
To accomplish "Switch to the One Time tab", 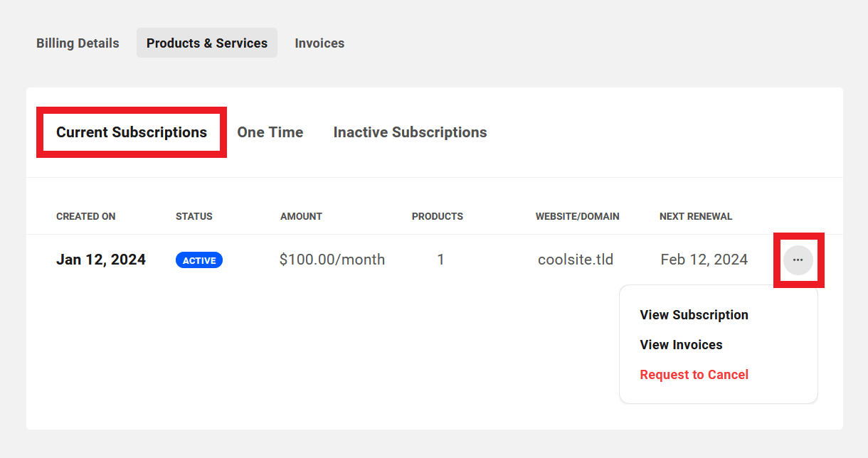I will point(270,132).
